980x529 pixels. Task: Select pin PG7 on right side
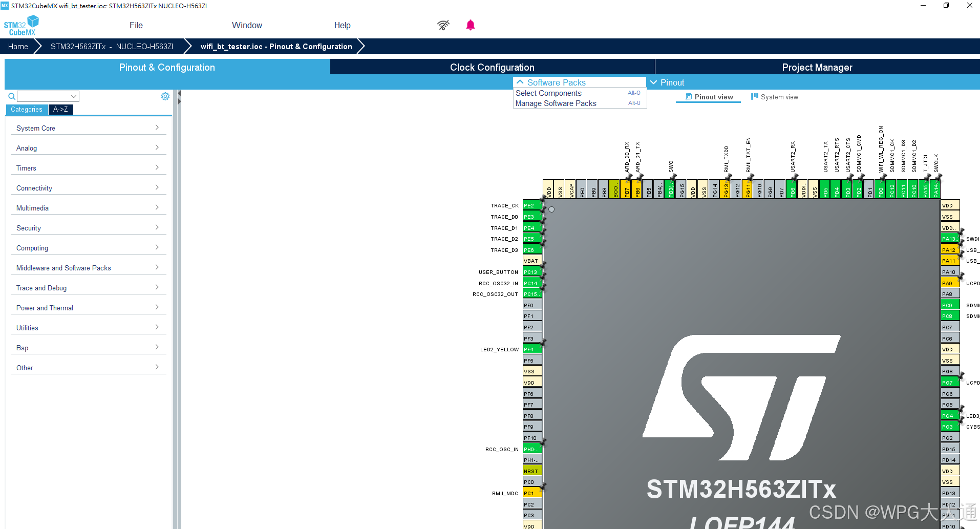point(950,383)
